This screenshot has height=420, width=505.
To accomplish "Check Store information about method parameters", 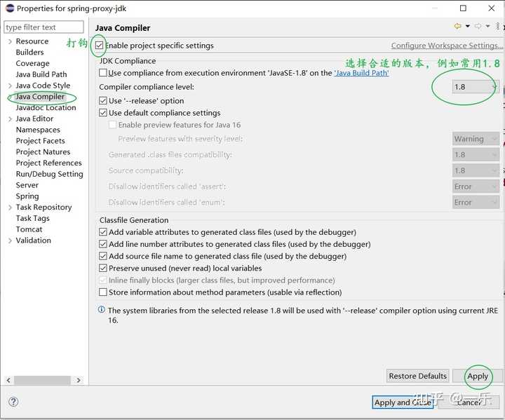I will (103, 292).
